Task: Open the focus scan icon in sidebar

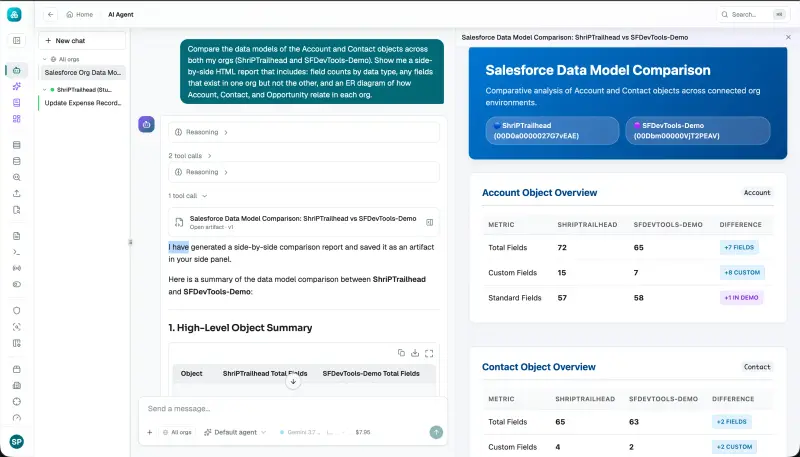Action: point(16,327)
